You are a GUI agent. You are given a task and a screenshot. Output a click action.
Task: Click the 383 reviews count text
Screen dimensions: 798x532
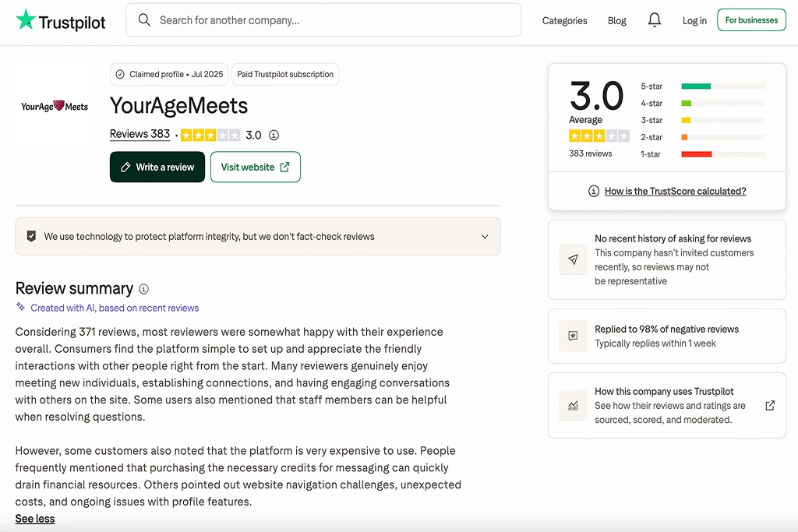click(591, 153)
